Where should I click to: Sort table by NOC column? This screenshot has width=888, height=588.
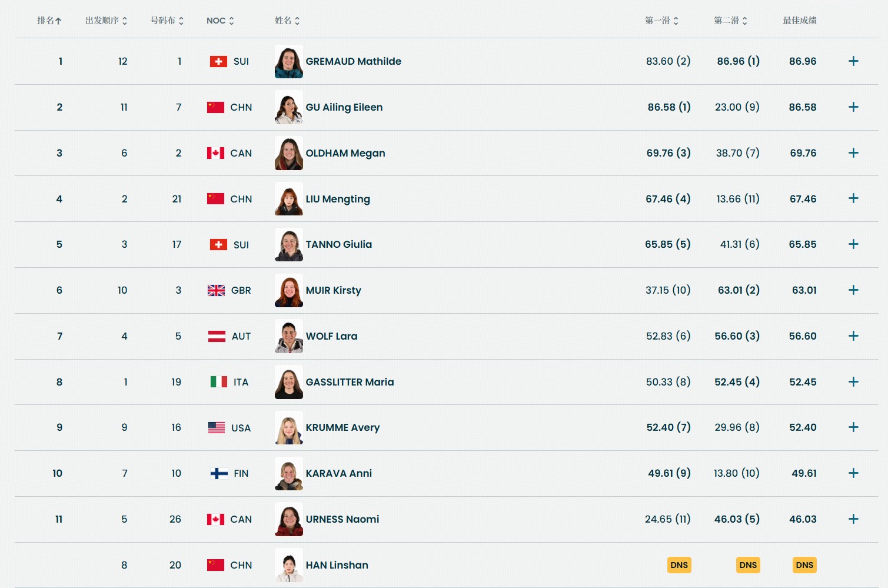220,21
